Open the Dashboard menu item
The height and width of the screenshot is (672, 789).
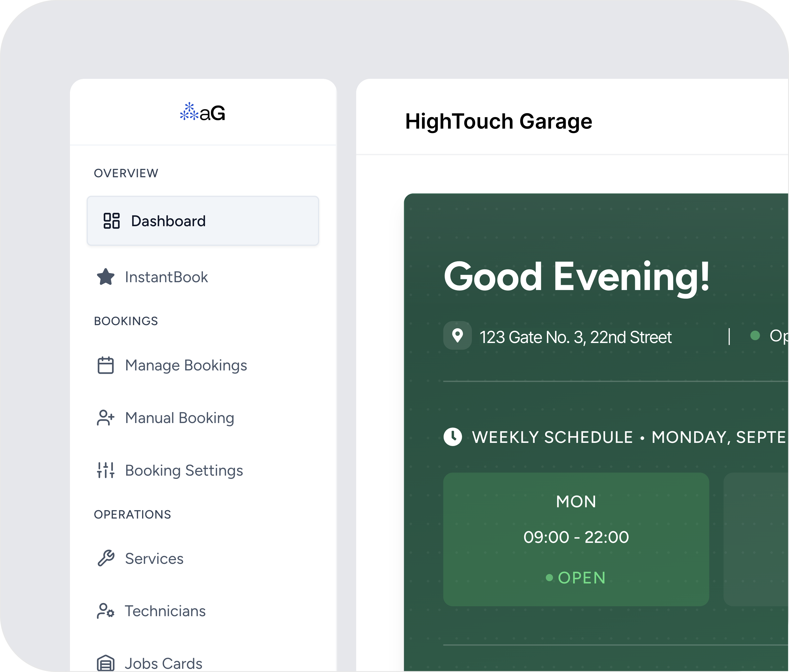(203, 221)
